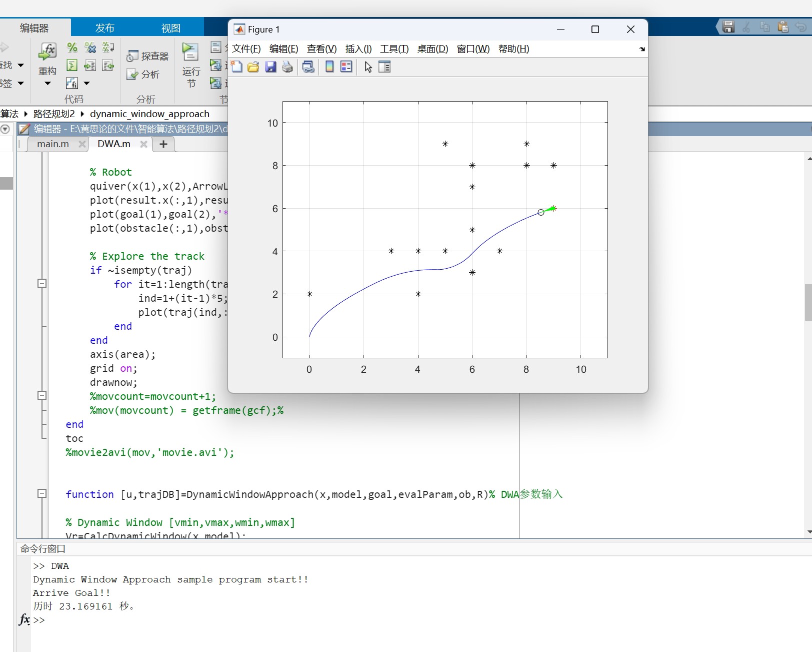Click Insert Legend icon in Figure 1

click(346, 67)
